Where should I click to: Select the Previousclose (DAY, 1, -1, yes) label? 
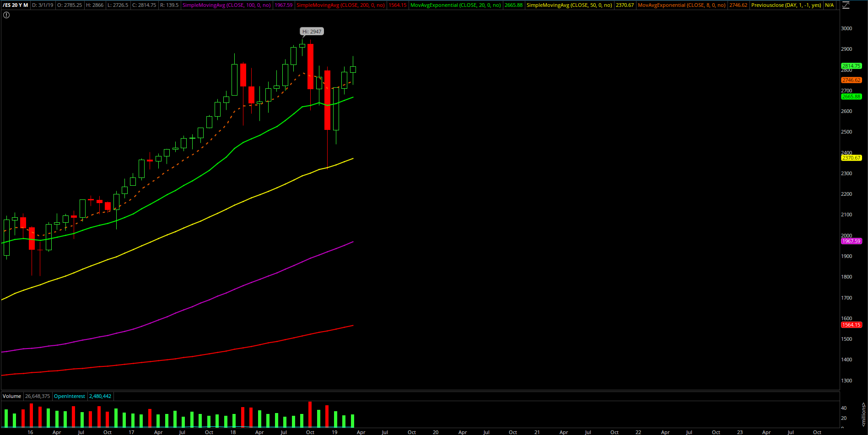pos(786,5)
